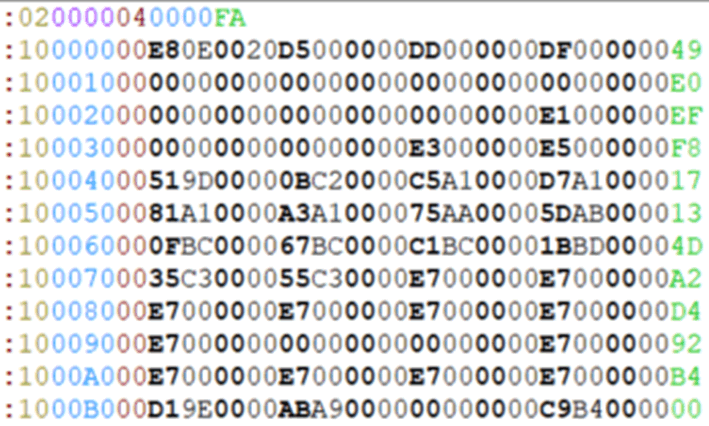Click the green checksum 4D
This screenshot has width=709, height=426.
pyautogui.click(x=686, y=246)
